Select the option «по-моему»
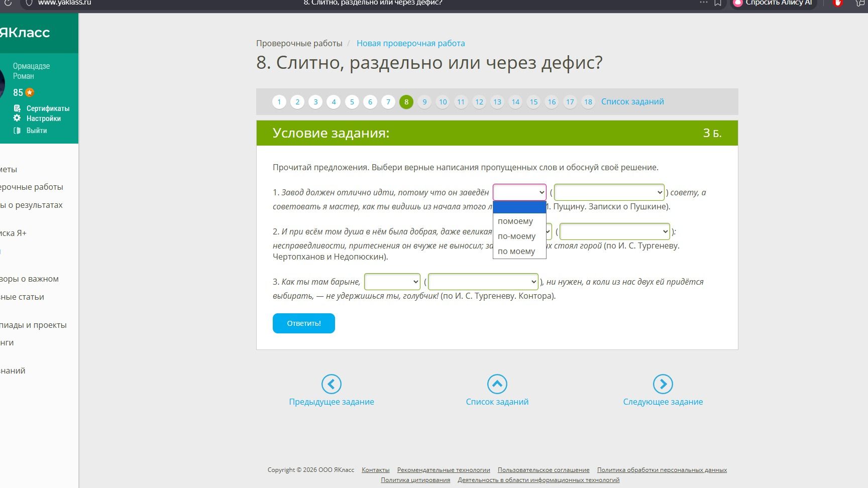 [x=519, y=236]
